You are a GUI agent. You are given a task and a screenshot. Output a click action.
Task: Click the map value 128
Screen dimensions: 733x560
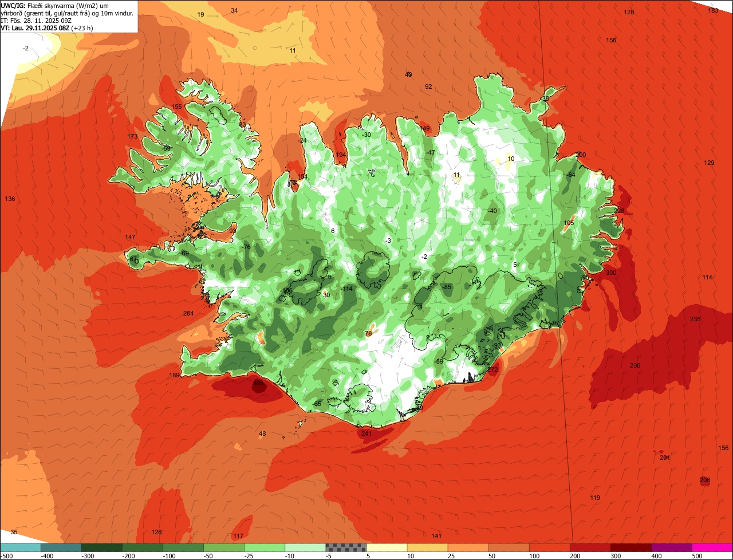click(x=629, y=12)
